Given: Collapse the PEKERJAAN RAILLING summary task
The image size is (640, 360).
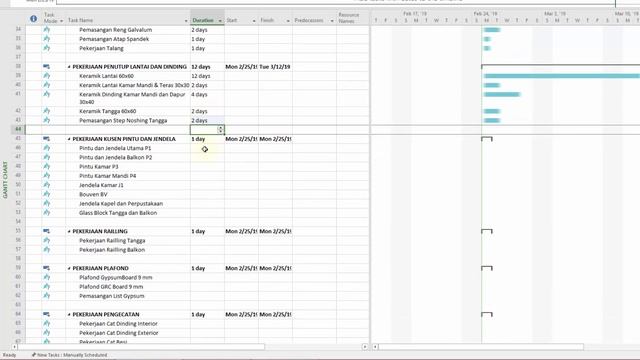Looking at the screenshot, I should (x=69, y=231).
